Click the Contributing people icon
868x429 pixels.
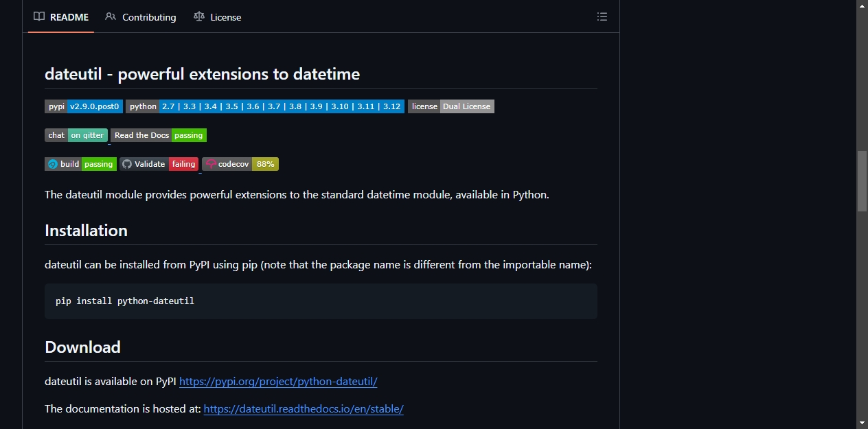(111, 16)
